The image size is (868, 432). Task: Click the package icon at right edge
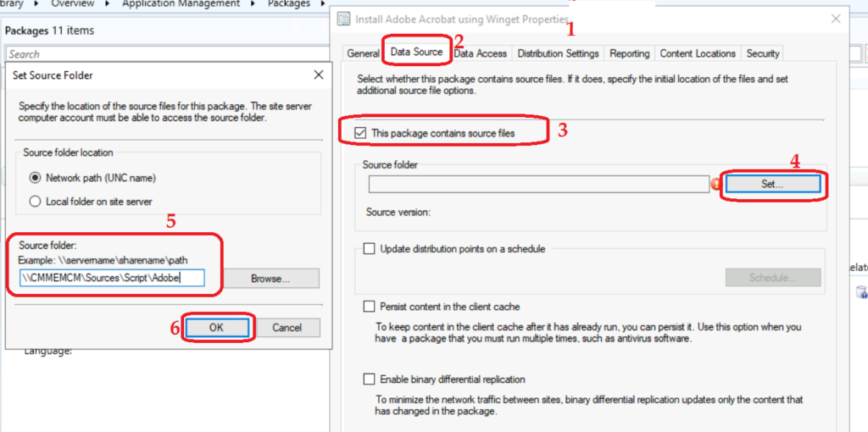[861, 291]
